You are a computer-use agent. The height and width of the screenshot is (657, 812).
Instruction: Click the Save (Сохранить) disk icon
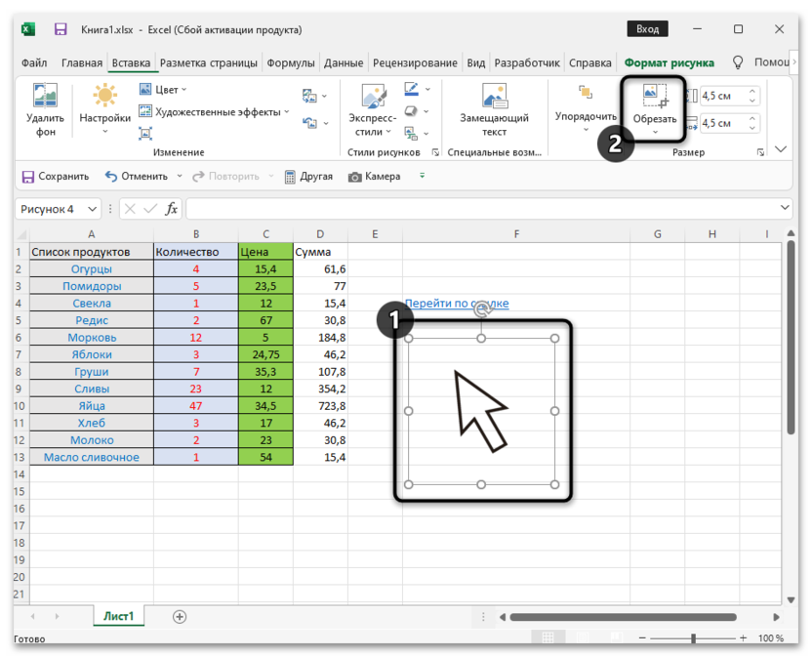click(x=27, y=177)
